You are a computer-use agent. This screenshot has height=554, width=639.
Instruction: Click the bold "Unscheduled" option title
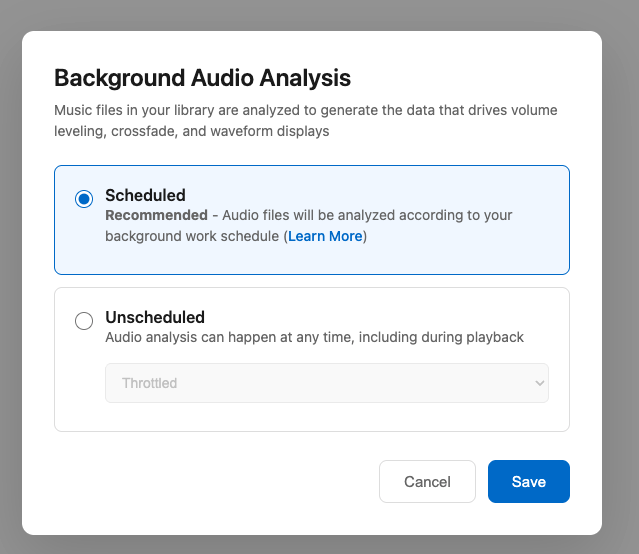pyautogui.click(x=155, y=317)
